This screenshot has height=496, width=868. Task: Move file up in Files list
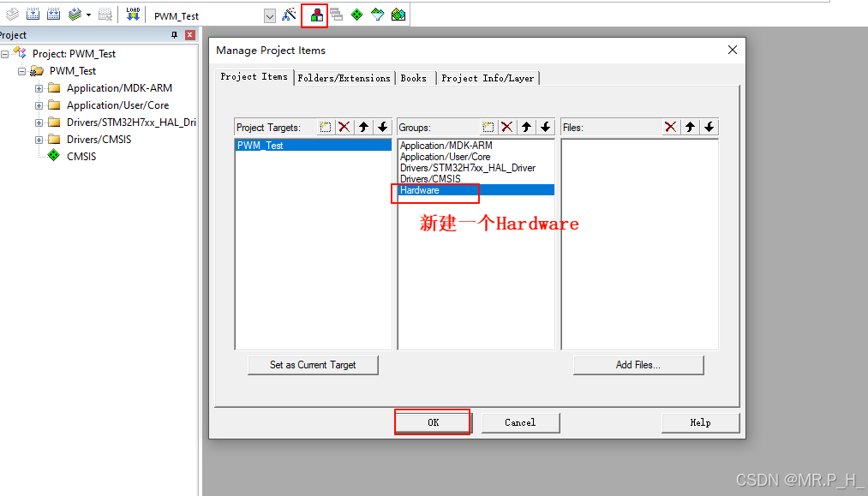point(690,128)
